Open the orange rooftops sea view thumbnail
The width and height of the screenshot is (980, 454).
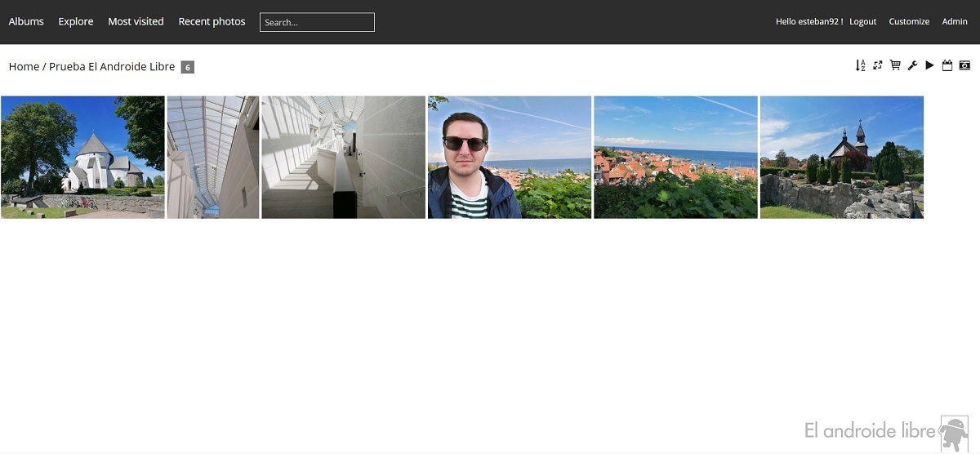pyautogui.click(x=675, y=157)
